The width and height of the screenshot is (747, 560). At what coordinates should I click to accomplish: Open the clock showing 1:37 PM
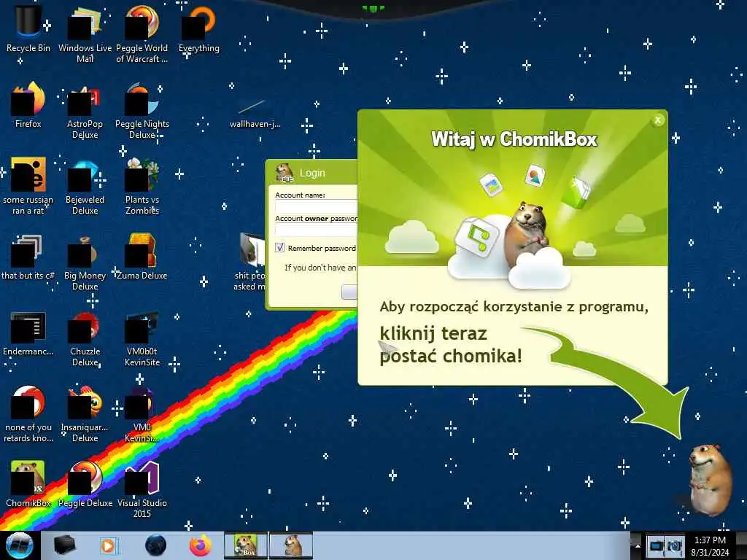coord(711,546)
